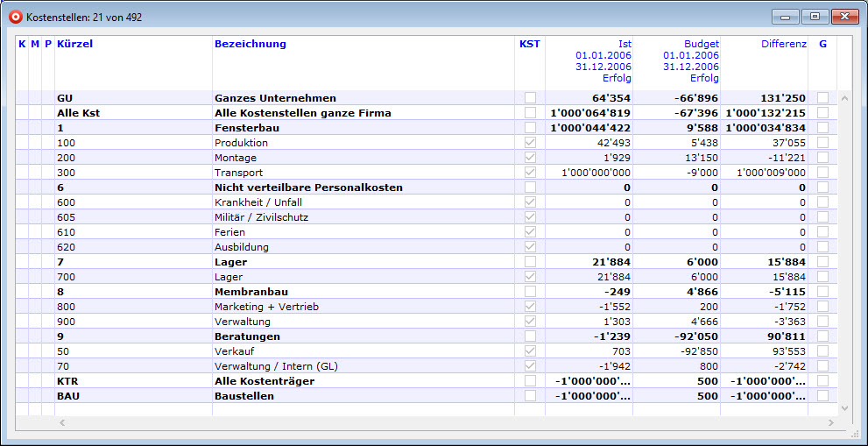Click the Differenz column header

783,44
